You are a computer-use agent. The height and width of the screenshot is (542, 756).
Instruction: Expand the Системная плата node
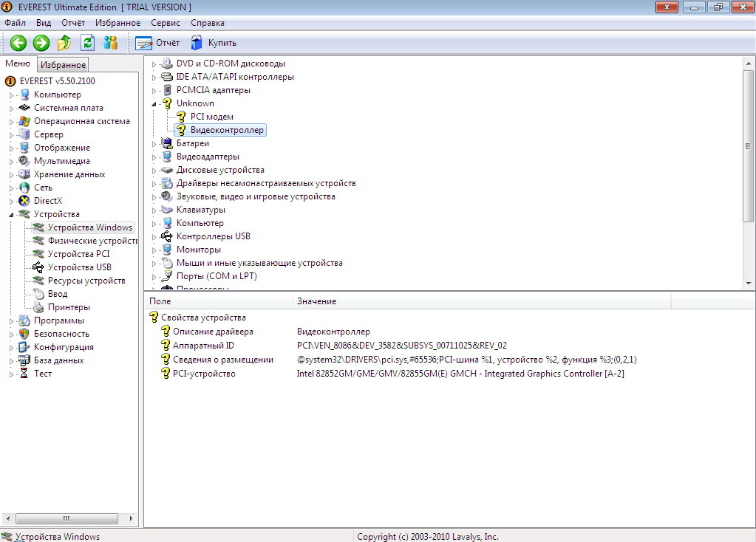click(11, 109)
